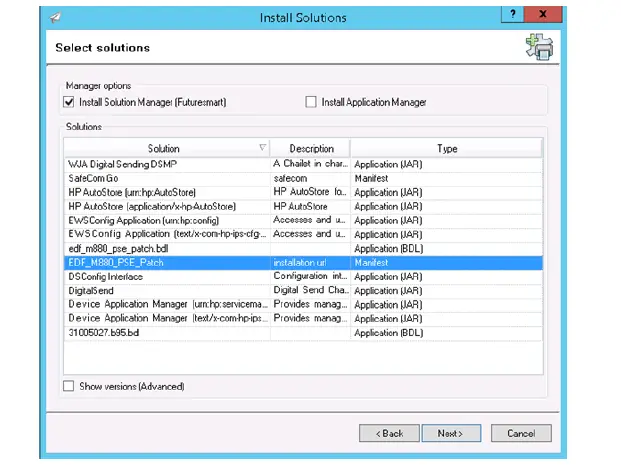Sort by the Description column header
This screenshot has height=465, width=621.
point(310,149)
